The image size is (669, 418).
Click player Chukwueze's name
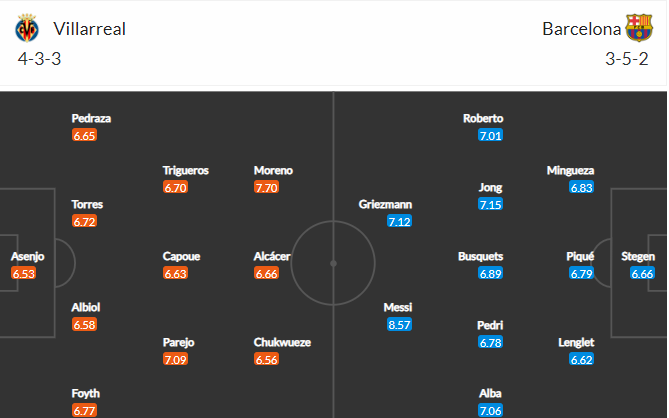(x=282, y=342)
